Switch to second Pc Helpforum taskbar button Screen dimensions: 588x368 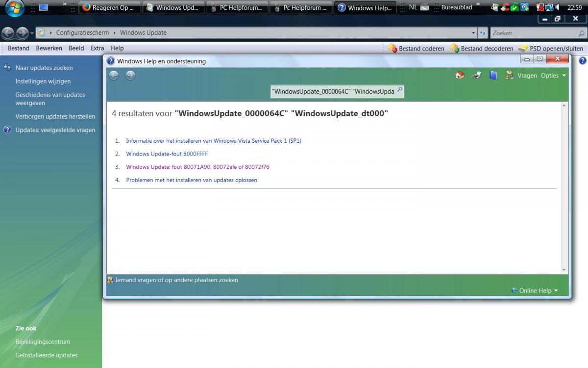[x=301, y=7]
